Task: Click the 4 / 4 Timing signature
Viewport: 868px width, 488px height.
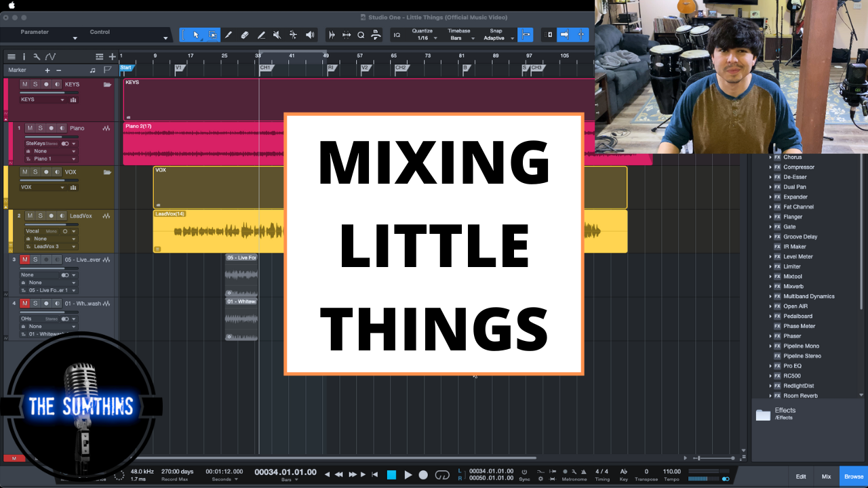Action: click(x=601, y=471)
